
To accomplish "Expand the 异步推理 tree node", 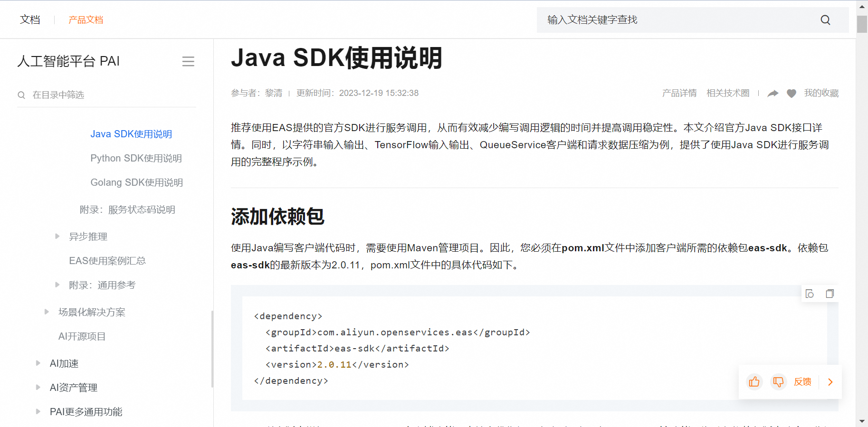I will pos(57,236).
